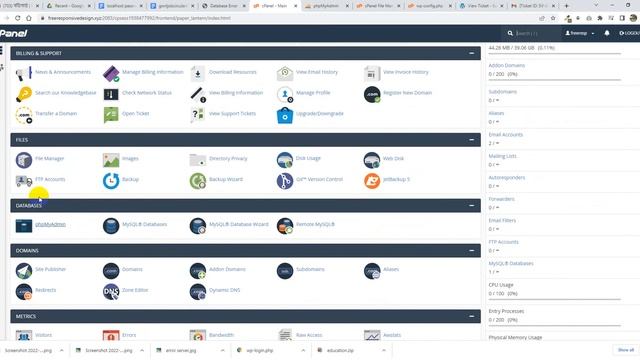This screenshot has width=640, height=360.
Task: Open Manage Billing Information icon
Action: pyautogui.click(x=111, y=73)
